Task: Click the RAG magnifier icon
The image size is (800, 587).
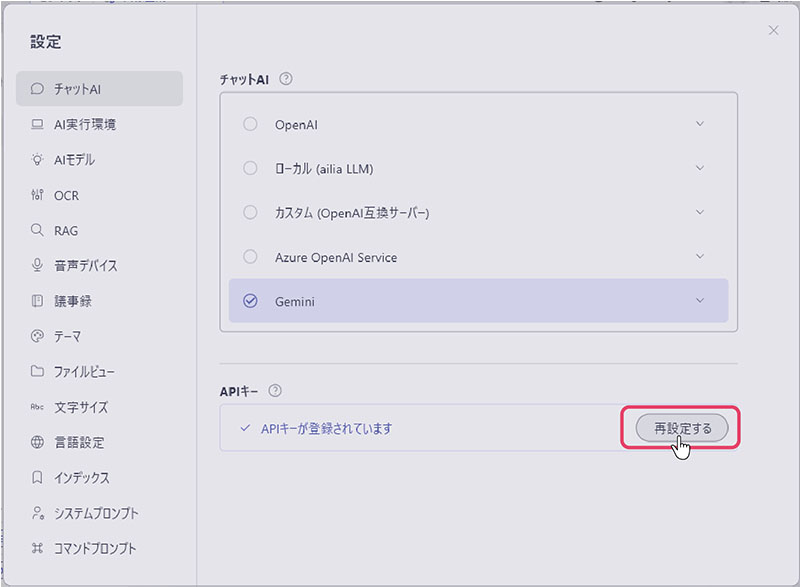Action: point(37,231)
